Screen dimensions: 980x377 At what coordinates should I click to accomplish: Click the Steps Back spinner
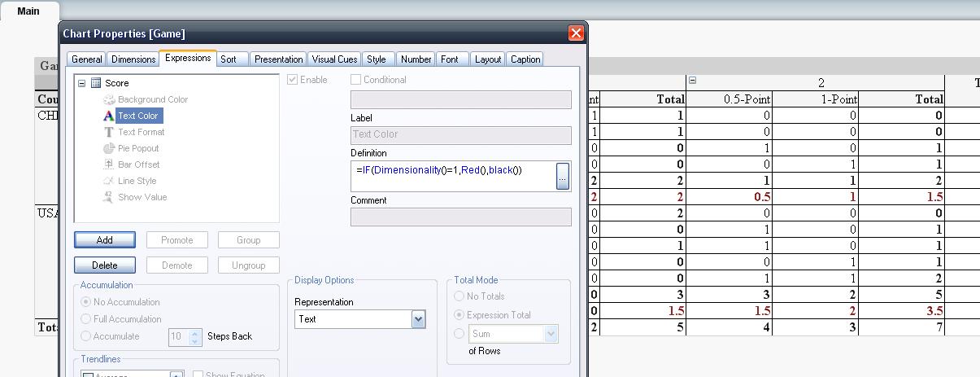(x=194, y=336)
